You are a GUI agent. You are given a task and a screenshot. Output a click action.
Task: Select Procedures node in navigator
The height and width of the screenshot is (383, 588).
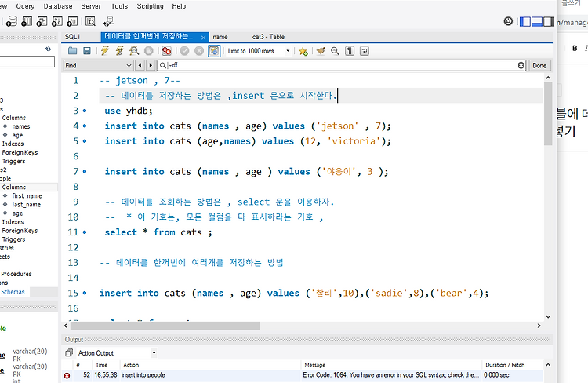[x=16, y=274]
